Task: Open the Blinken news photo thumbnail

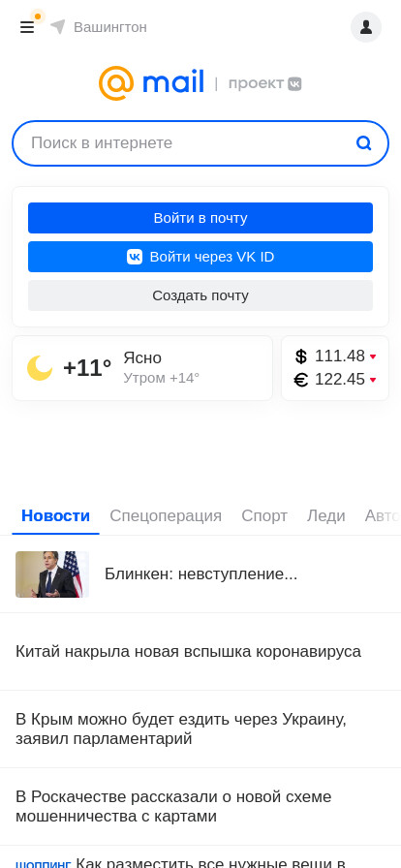Action: click(x=52, y=574)
